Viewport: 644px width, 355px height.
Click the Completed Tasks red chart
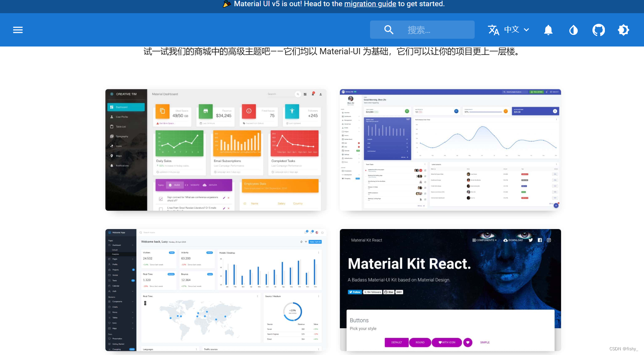point(295,143)
